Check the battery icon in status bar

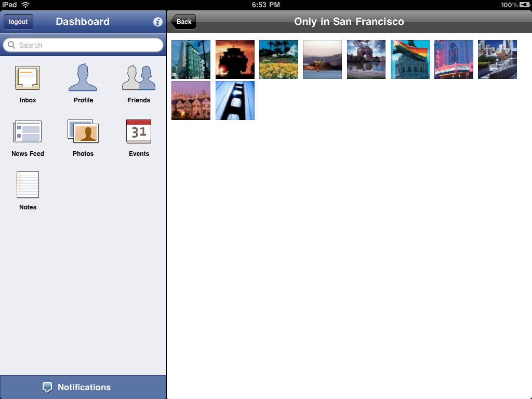(525, 5)
